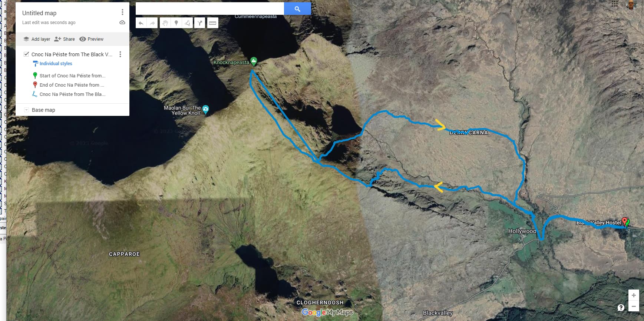
Task: Click the zoom in plus button
Action: [634, 295]
